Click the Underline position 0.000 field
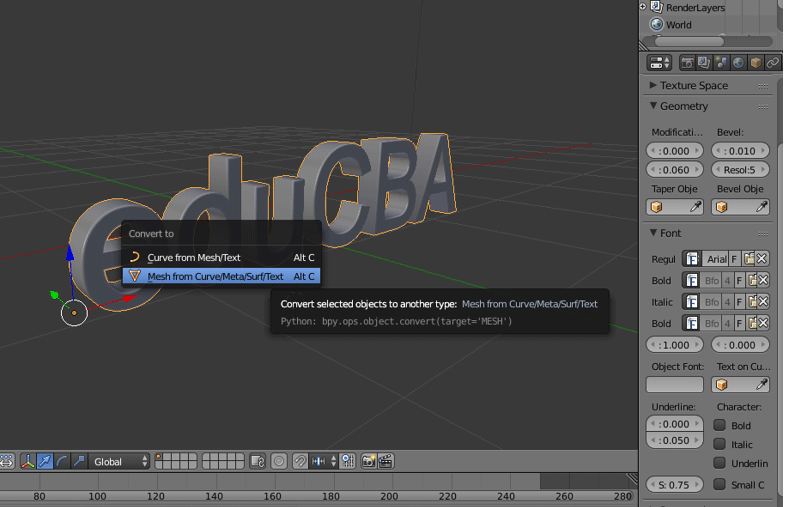Viewport: 786px width, 507px height. [675, 424]
